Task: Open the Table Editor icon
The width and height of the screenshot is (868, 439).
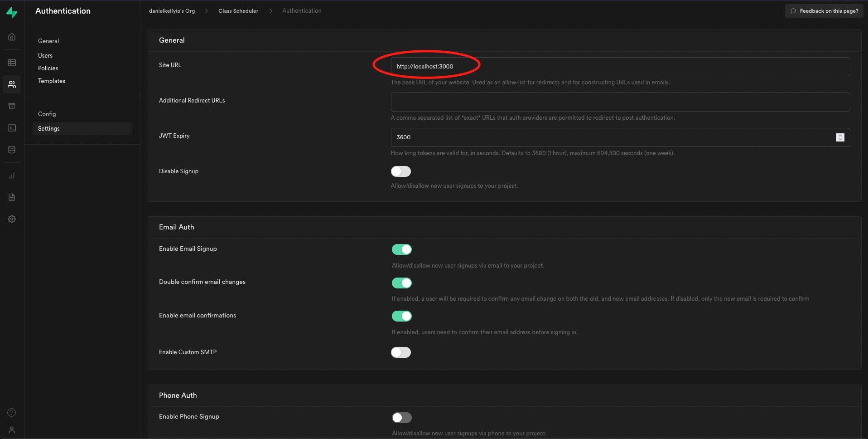Action: tap(12, 63)
